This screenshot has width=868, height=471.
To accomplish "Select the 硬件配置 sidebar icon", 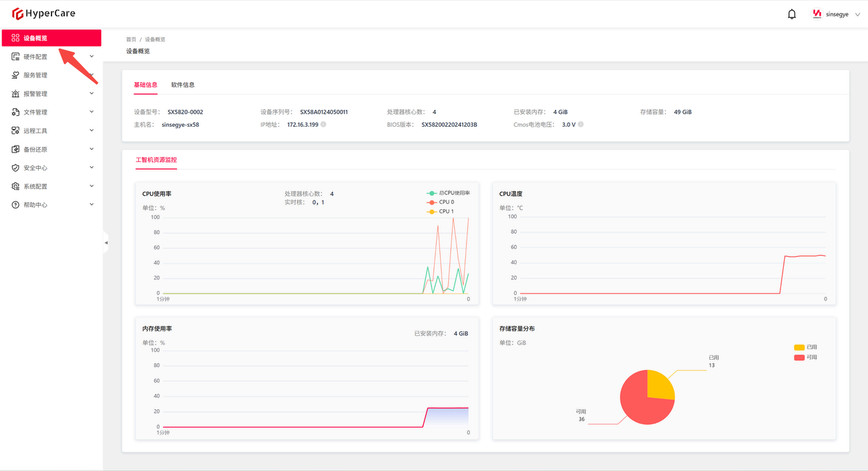I will [x=16, y=57].
